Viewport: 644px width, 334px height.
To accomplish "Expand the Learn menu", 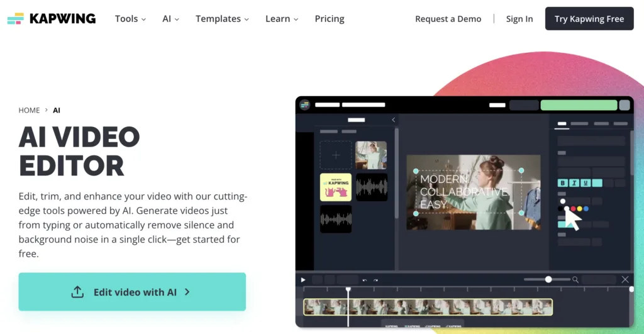I will tap(282, 19).
